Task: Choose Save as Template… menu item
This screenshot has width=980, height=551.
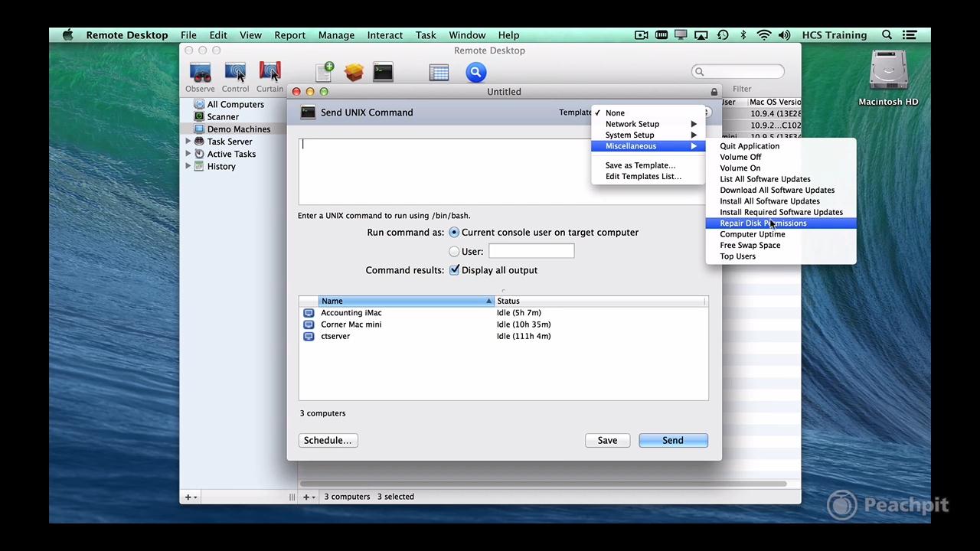Action: [648, 165]
